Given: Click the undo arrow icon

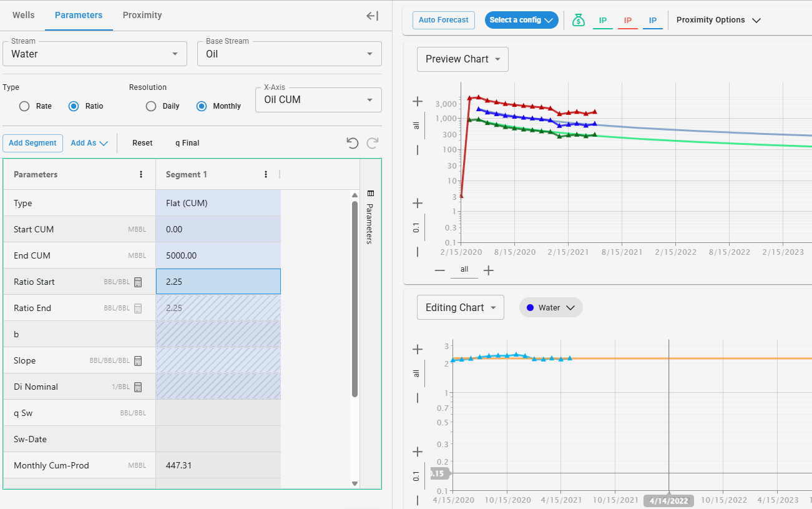Looking at the screenshot, I should point(353,143).
